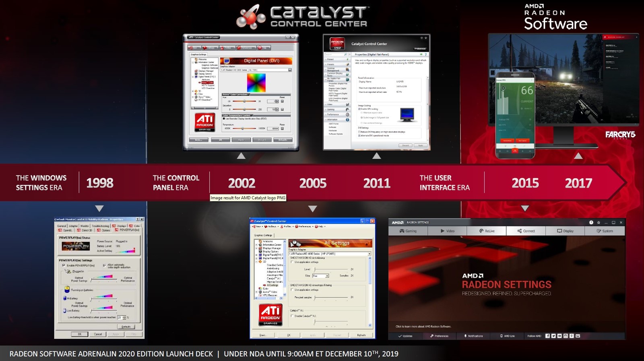Toggle Use application settings under Anisotropic Filtering
Image resolution: width=644 pixels, height=361 pixels.
292,290
